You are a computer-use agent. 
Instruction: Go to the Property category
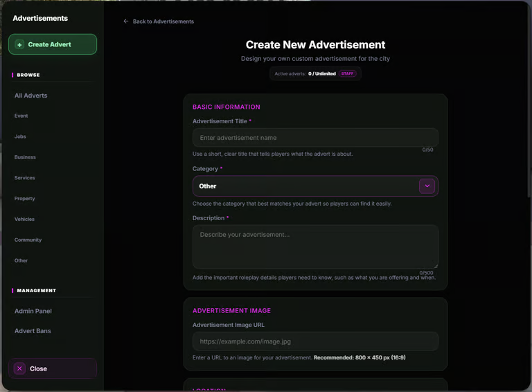24,198
